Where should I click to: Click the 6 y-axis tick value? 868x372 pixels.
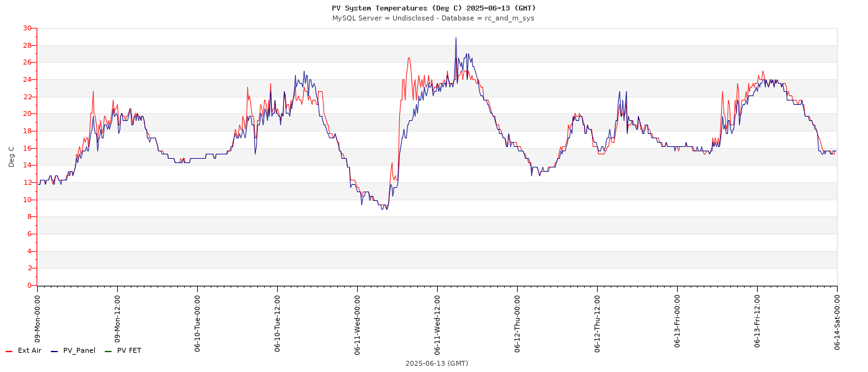coord(29,234)
